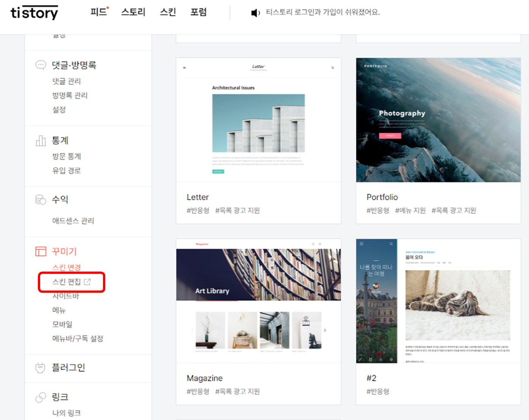Click the 통계 section heading

60,141
